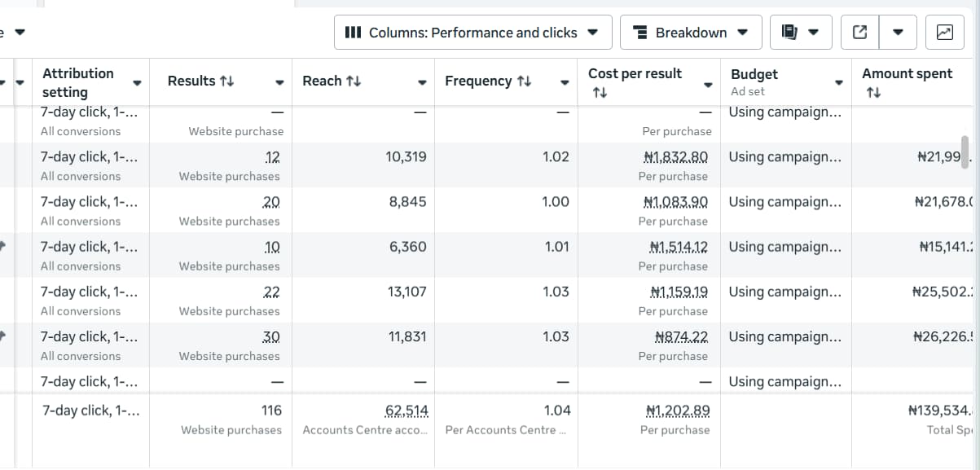Open the Breakdown dropdown arrow

coord(743,33)
